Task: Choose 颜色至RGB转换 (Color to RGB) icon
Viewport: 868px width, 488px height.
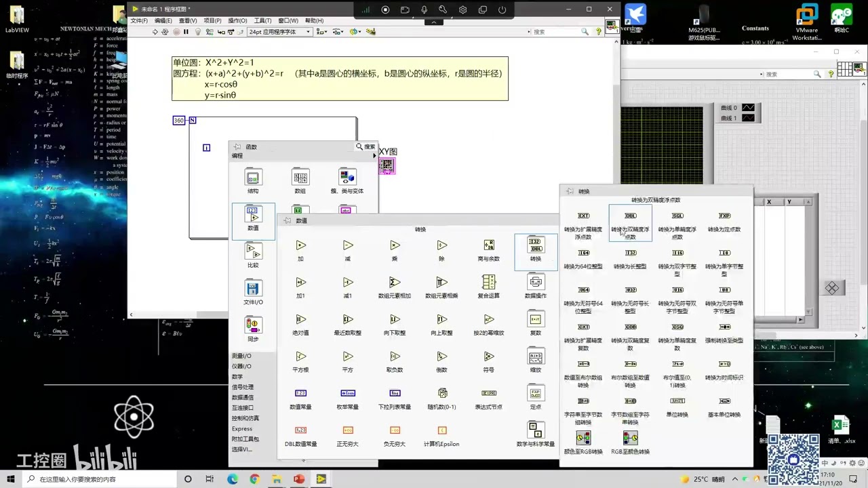Action: click(x=583, y=438)
